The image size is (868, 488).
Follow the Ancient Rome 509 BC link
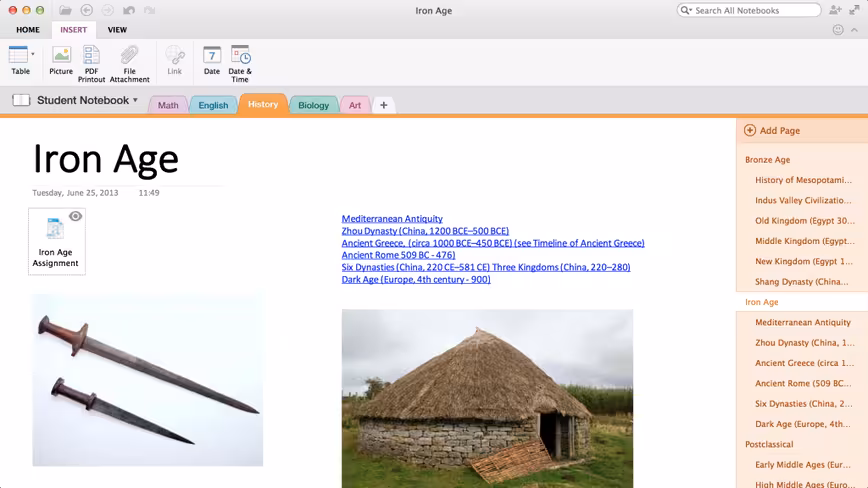pos(398,255)
